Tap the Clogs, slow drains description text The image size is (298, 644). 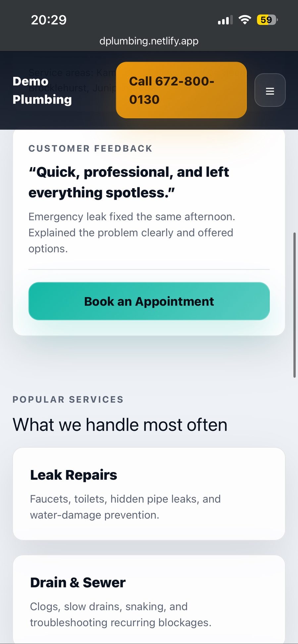pos(121,614)
